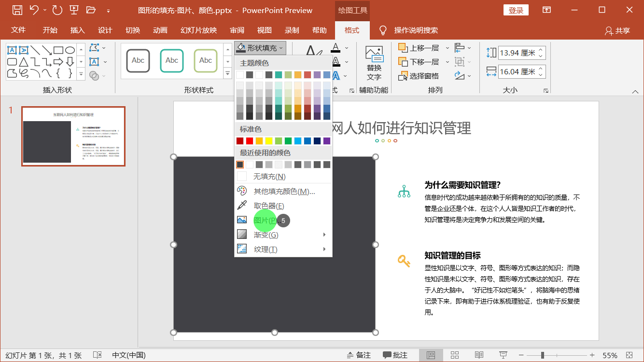Image resolution: width=644 pixels, height=362 pixels.
Task: Click the shape width field 16.04 厘米
Action: [522, 71]
